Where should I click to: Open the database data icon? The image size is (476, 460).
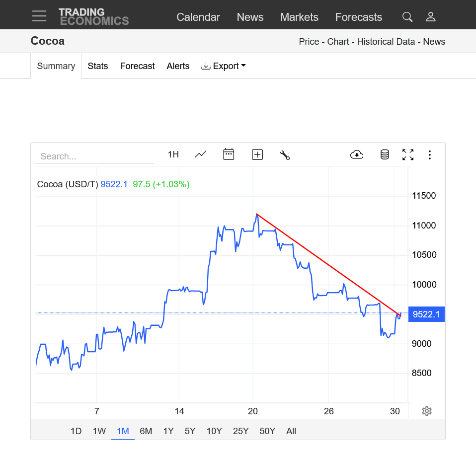click(x=385, y=154)
